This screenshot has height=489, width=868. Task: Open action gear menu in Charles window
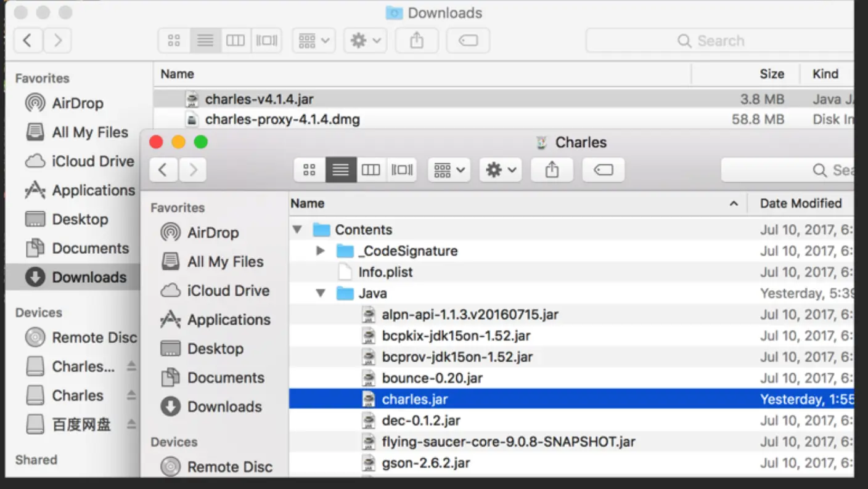pos(501,170)
